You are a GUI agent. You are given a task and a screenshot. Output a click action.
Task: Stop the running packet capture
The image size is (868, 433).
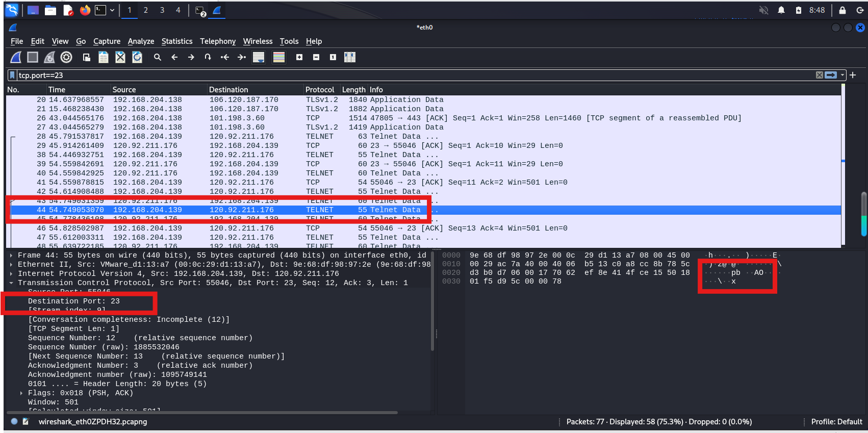coord(33,57)
